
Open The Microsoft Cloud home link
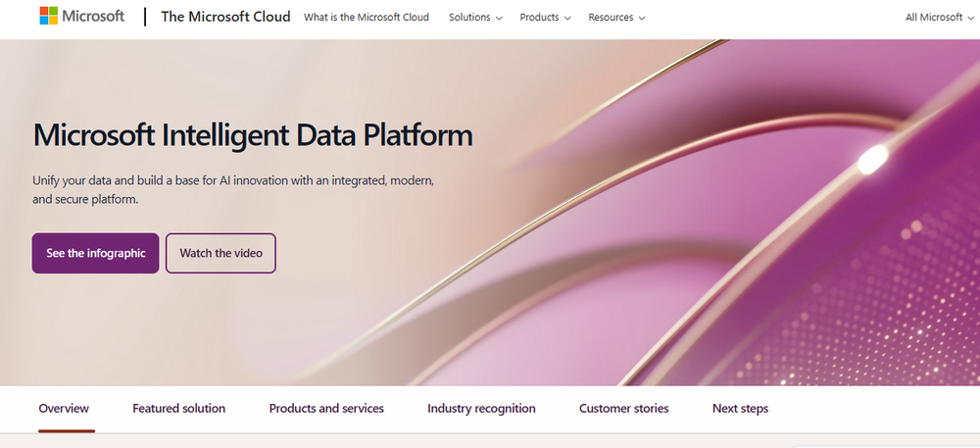coord(225,17)
